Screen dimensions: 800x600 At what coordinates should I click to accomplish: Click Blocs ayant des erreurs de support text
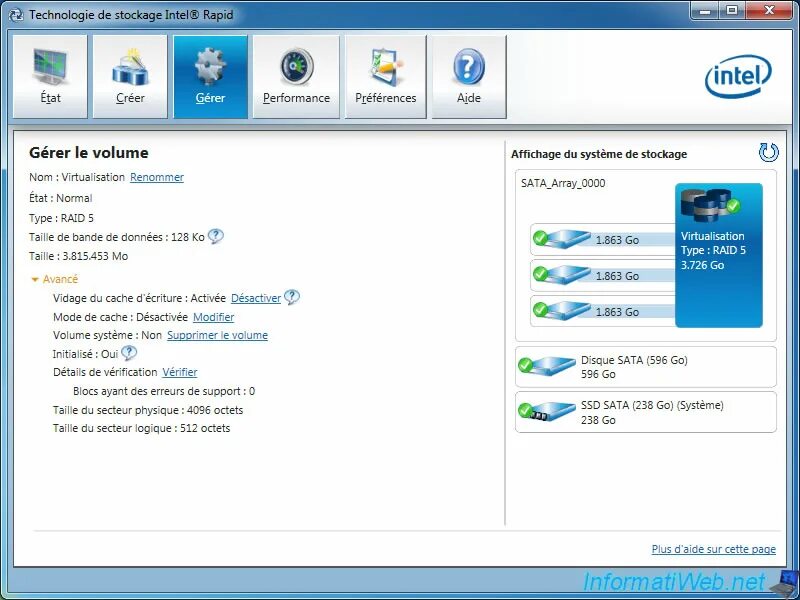coord(164,391)
